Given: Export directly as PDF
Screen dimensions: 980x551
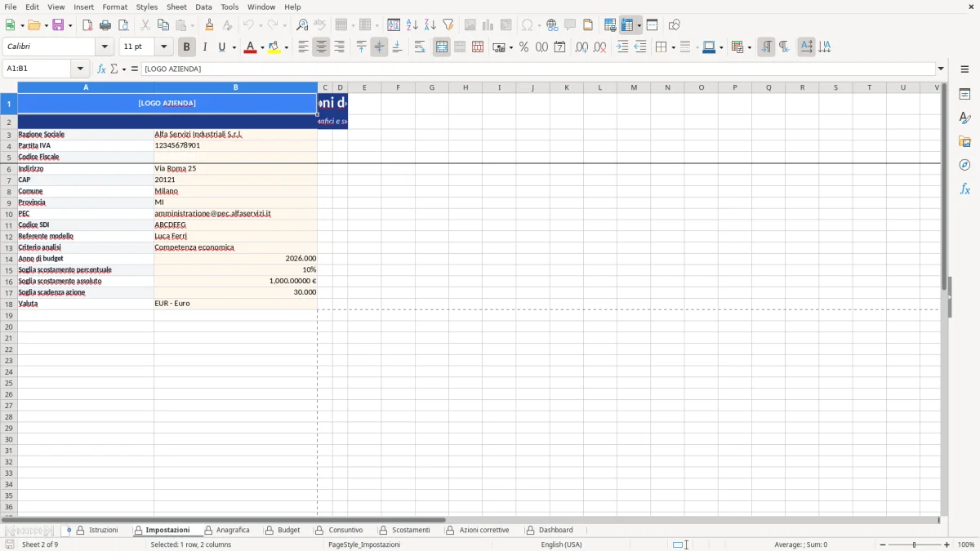Looking at the screenshot, I should click(x=87, y=25).
